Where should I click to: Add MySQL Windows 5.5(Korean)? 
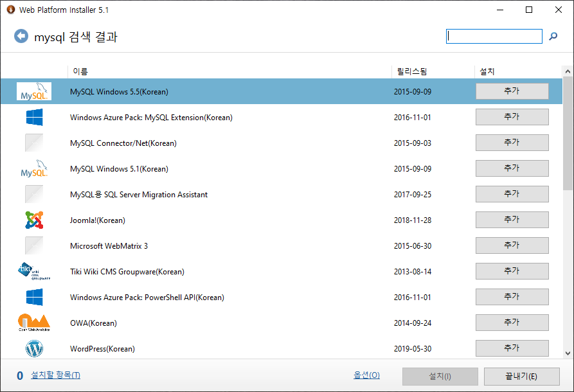(x=512, y=91)
